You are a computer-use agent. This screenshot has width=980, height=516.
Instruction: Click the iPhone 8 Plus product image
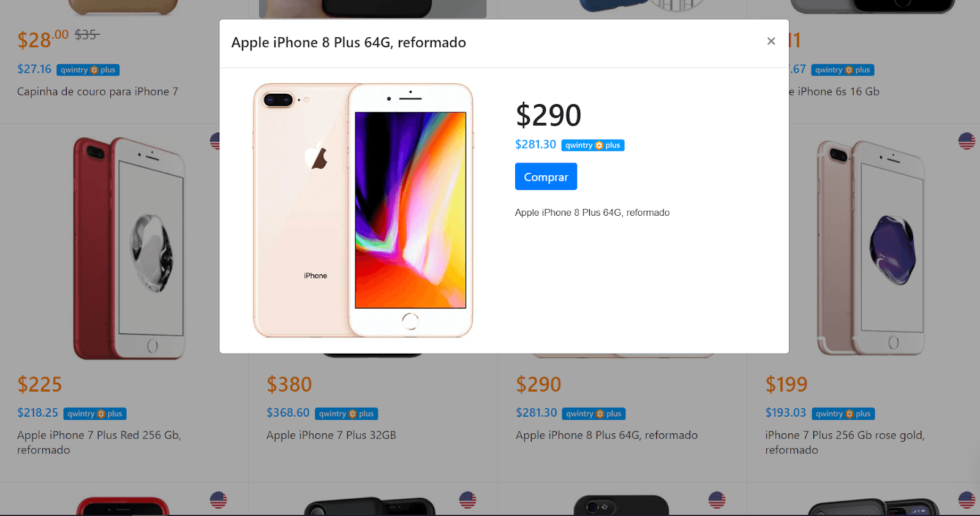click(x=363, y=210)
